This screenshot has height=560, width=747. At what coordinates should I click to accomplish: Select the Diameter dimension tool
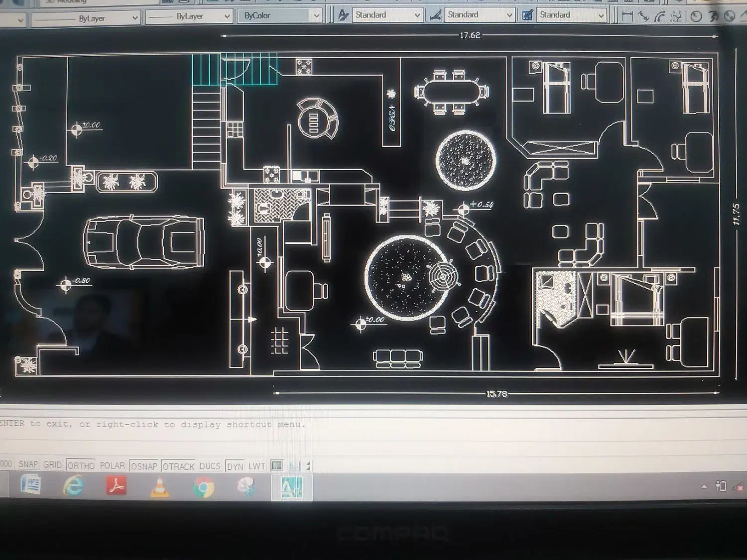(x=730, y=16)
